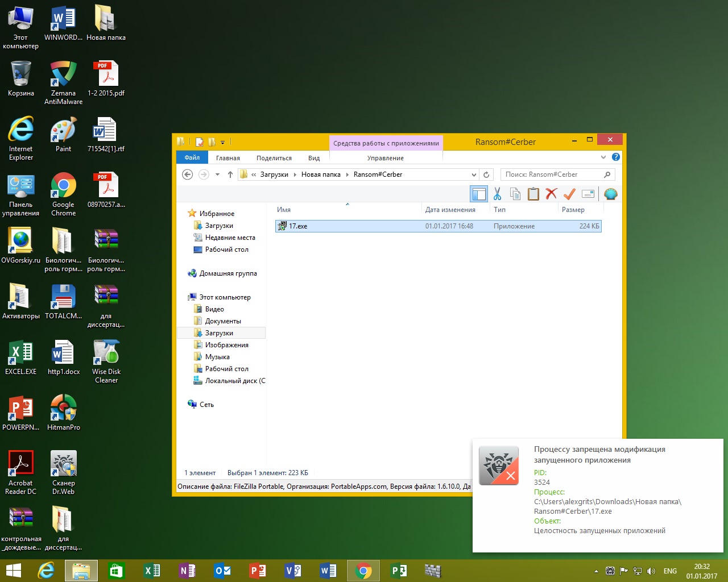The image size is (728, 582).
Task: Click the Back navigation button
Action: (x=187, y=174)
